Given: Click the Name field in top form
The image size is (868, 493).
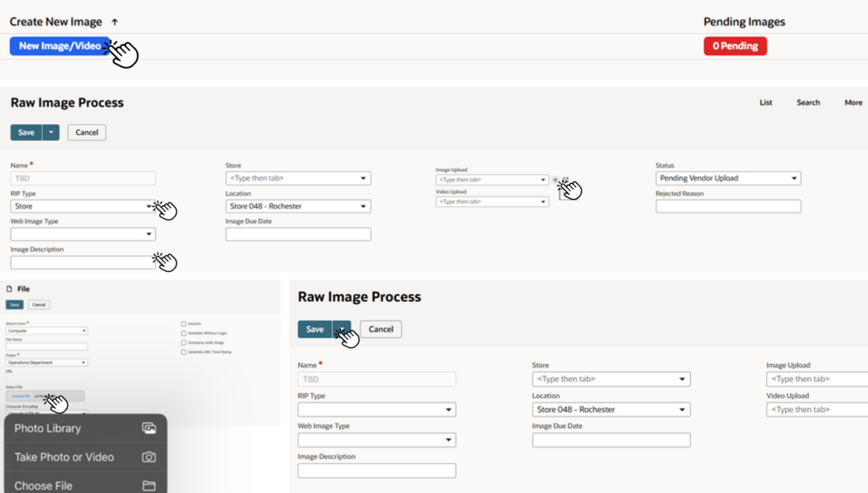Looking at the screenshot, I should [83, 178].
